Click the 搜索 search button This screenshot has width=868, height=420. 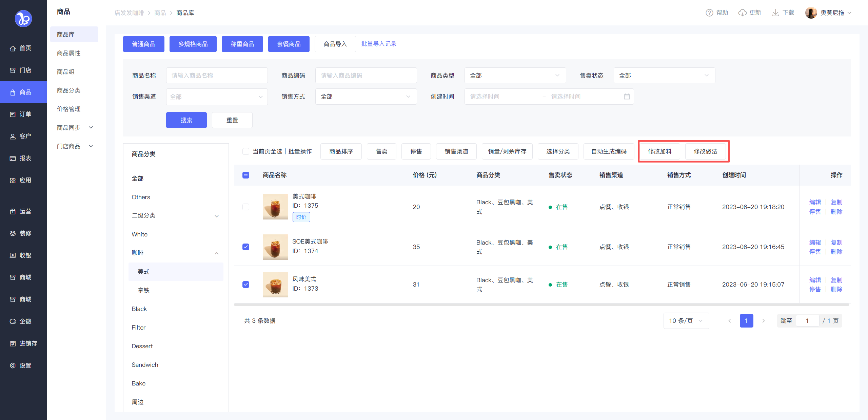[186, 120]
